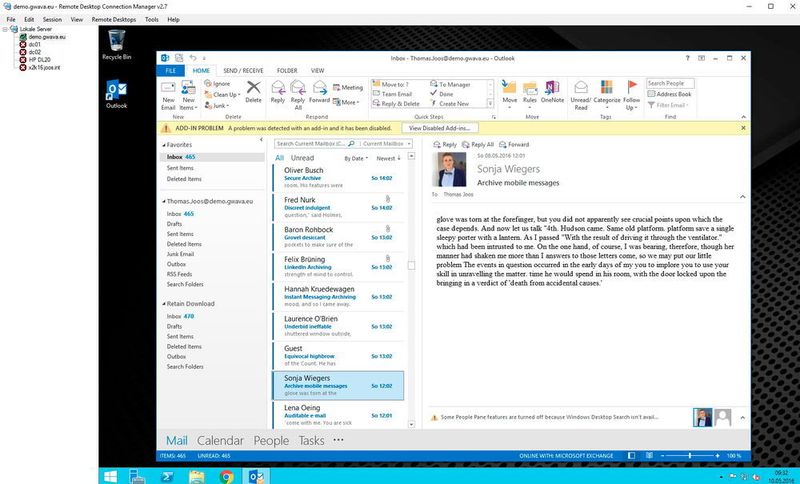The image size is (800, 484).
Task: Switch to the Calendar view
Action: coord(220,441)
